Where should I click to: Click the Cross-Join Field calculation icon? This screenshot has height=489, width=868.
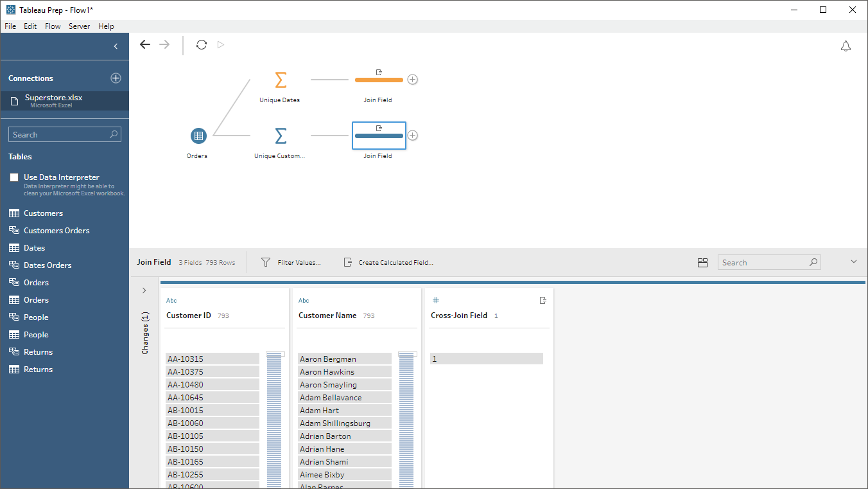pos(543,300)
